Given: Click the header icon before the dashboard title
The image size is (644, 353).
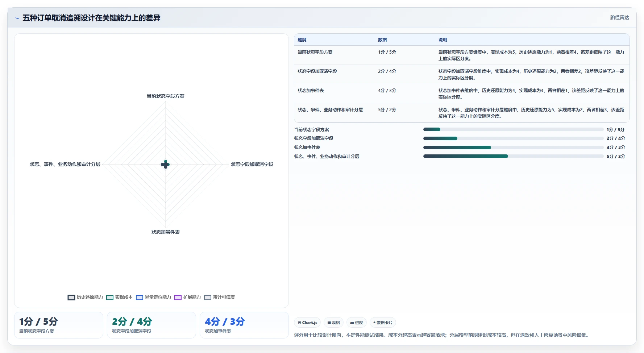Looking at the screenshot, I should (17, 18).
